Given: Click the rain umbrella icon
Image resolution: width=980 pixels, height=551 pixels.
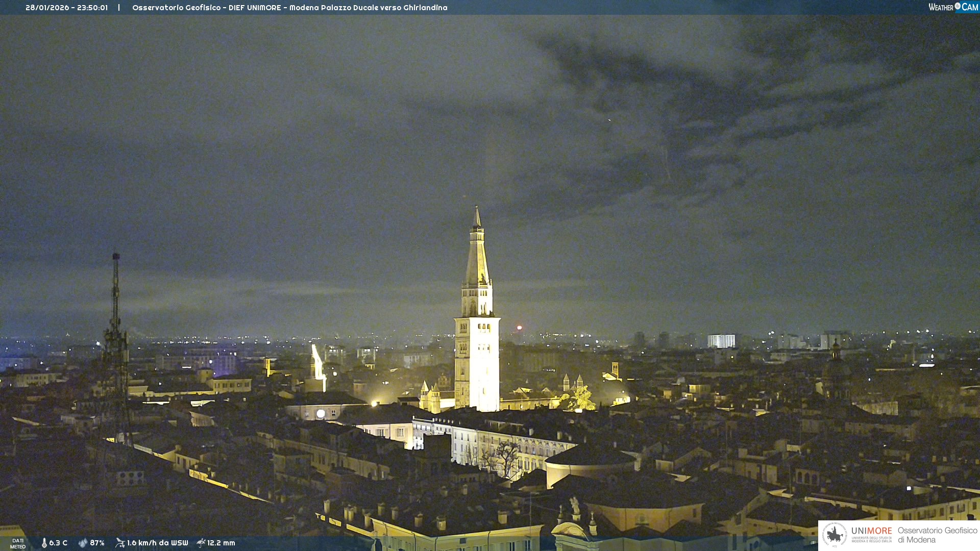Looking at the screenshot, I should point(201,543).
